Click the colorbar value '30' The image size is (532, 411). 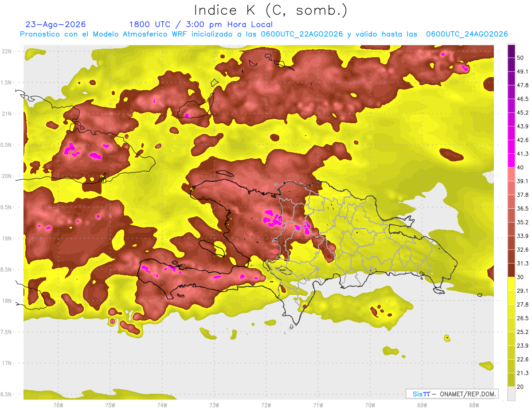521,277
